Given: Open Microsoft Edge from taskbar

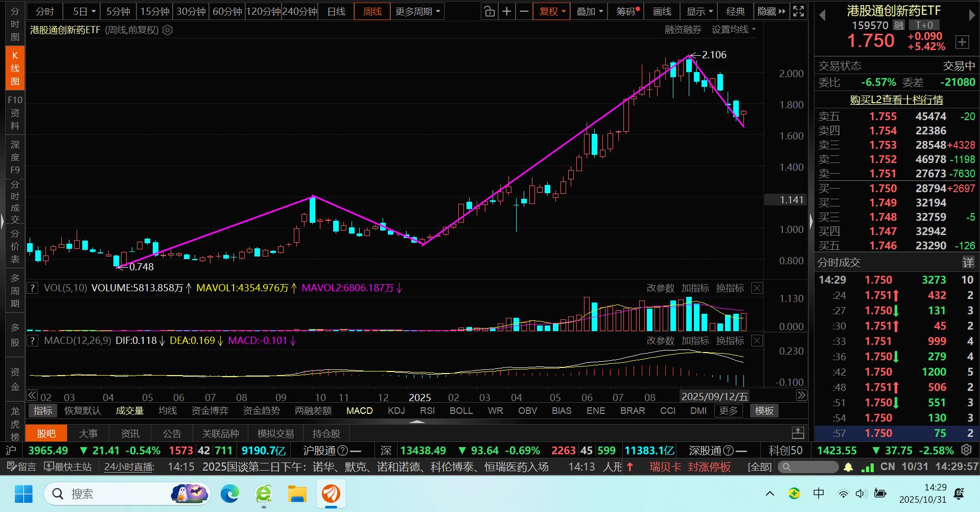Looking at the screenshot, I should (230, 494).
